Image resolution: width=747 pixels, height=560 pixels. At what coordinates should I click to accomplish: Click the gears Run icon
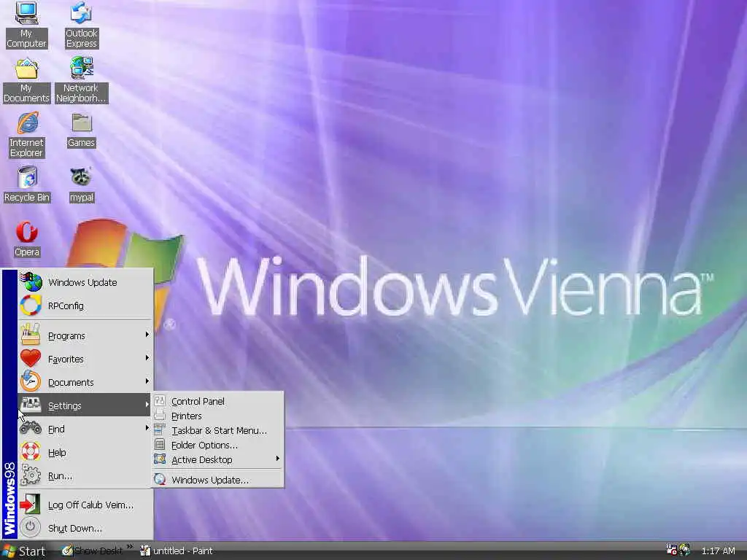[31, 475]
